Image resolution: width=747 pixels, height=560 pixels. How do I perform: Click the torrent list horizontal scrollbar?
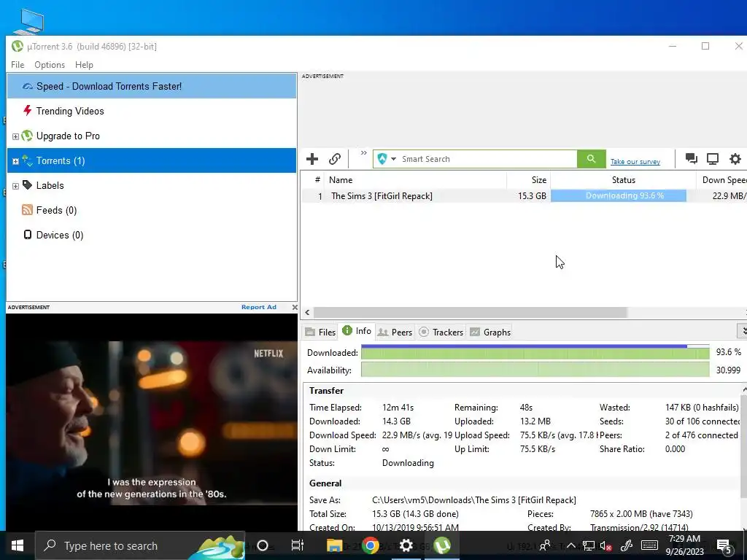point(470,312)
